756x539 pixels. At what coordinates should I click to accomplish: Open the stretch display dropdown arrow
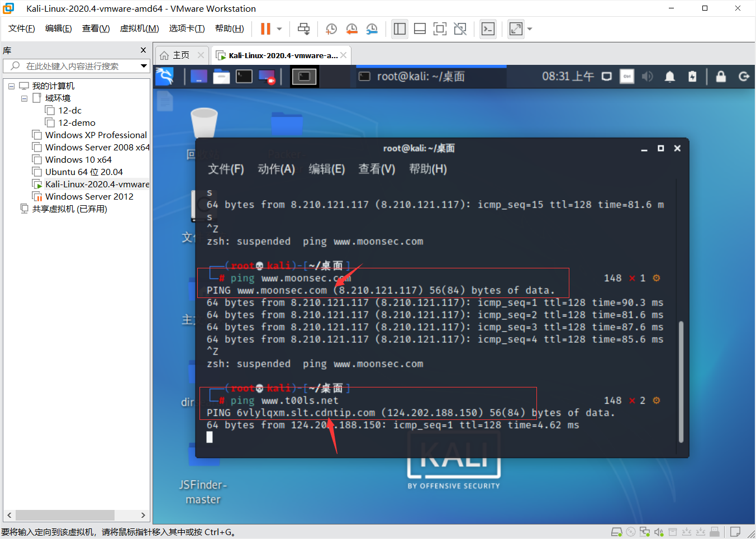(x=530, y=29)
